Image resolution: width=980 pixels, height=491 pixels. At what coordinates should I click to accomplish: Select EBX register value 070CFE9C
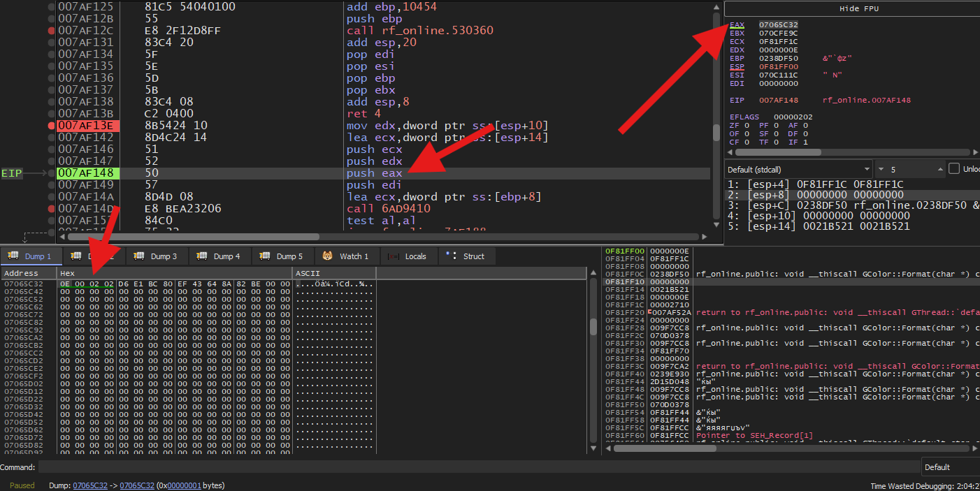(x=778, y=33)
